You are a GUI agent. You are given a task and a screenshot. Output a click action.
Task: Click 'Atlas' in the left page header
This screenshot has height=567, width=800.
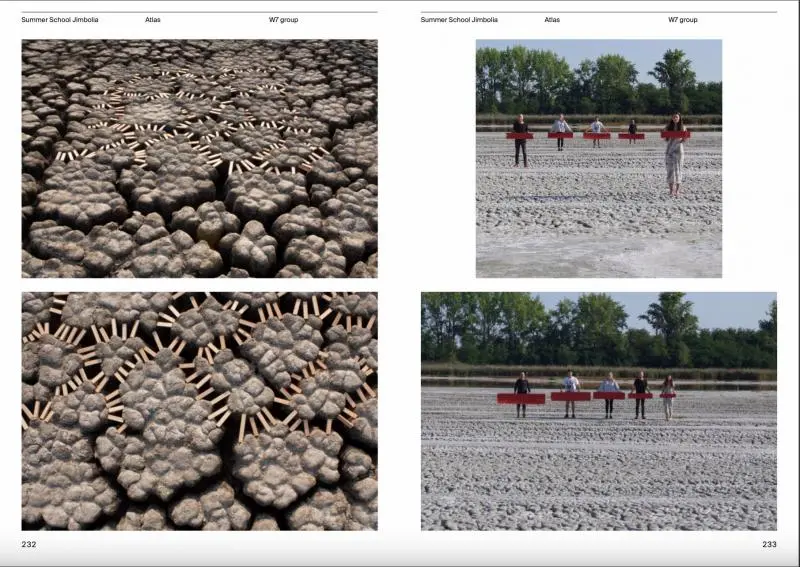click(x=152, y=20)
